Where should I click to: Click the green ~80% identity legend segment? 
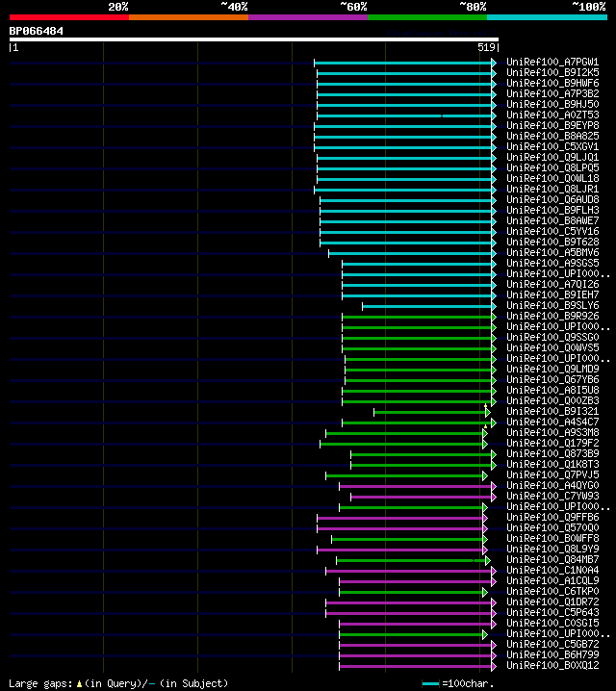pos(427,17)
